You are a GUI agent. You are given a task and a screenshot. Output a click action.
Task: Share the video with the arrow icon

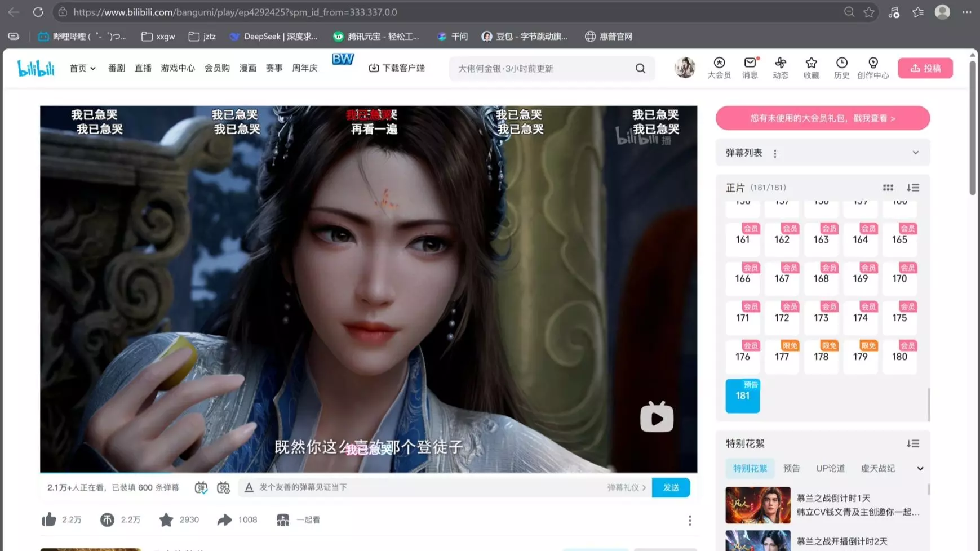point(224,519)
